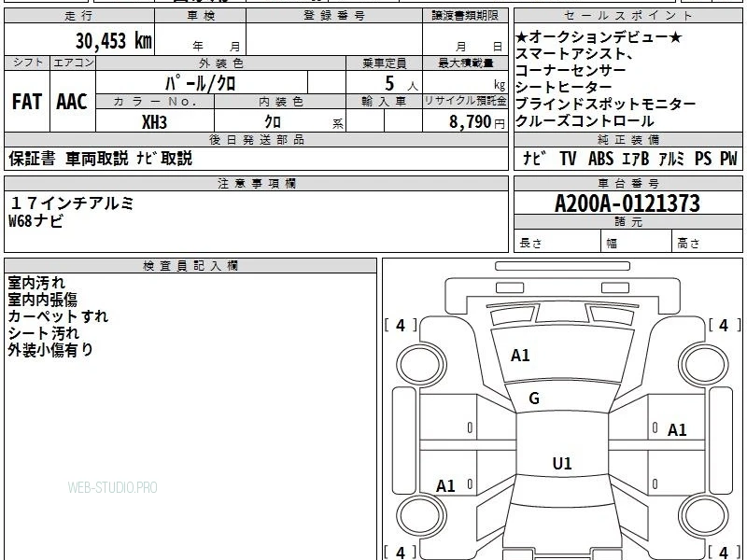
Task: Select the shift value "FAT"
Action: 27,102
